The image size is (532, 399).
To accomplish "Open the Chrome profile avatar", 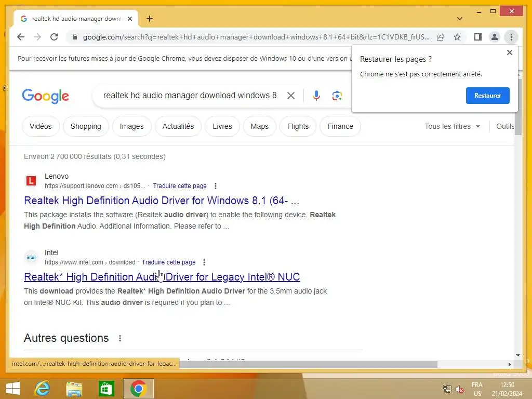I will click(x=495, y=37).
